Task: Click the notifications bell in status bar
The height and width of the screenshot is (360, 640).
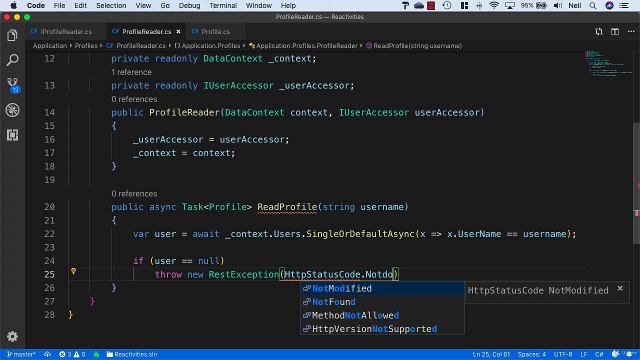Action: [x=630, y=354]
